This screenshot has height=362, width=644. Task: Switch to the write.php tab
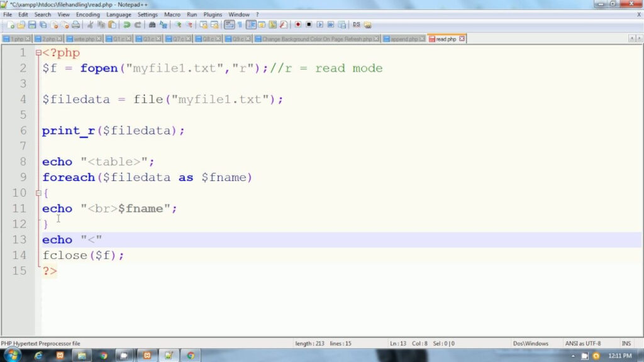84,39
